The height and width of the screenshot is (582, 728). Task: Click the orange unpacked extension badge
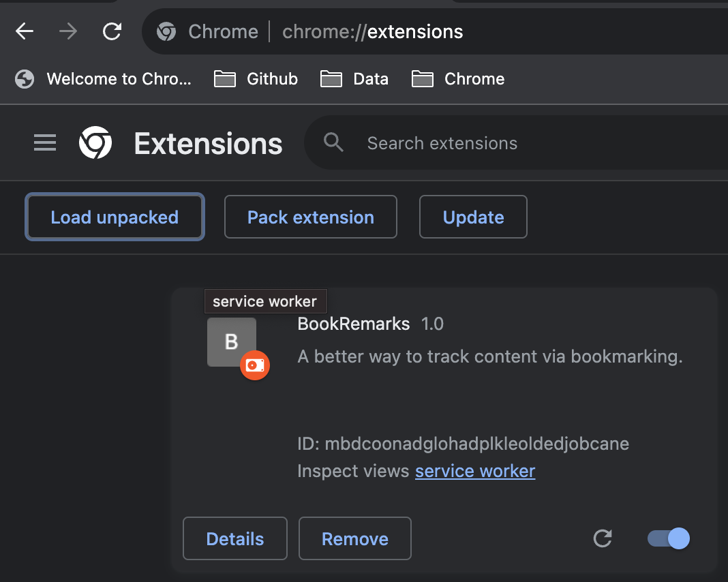[255, 366]
